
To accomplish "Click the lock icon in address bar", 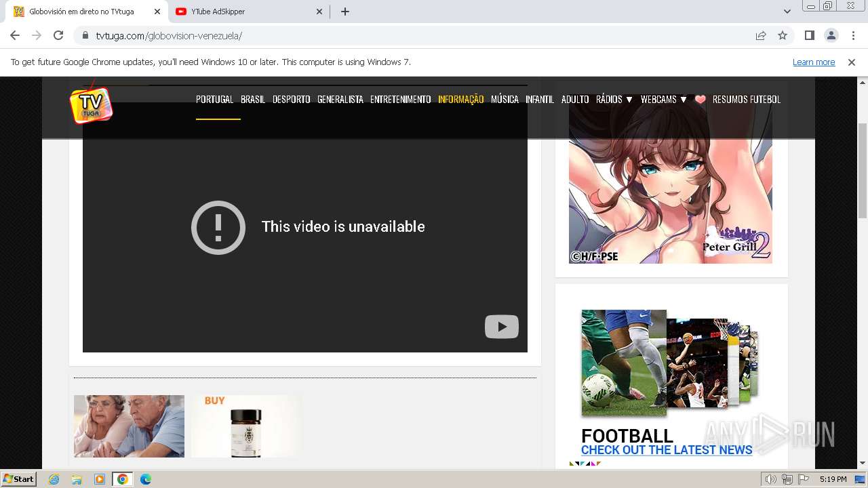I will tap(85, 36).
